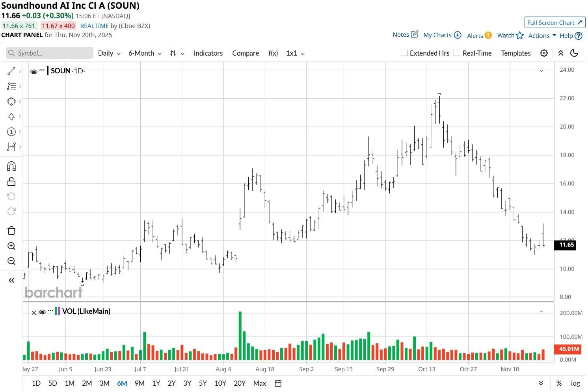Focus the Symbol search field
This screenshot has width=588, height=392.
[50, 53]
